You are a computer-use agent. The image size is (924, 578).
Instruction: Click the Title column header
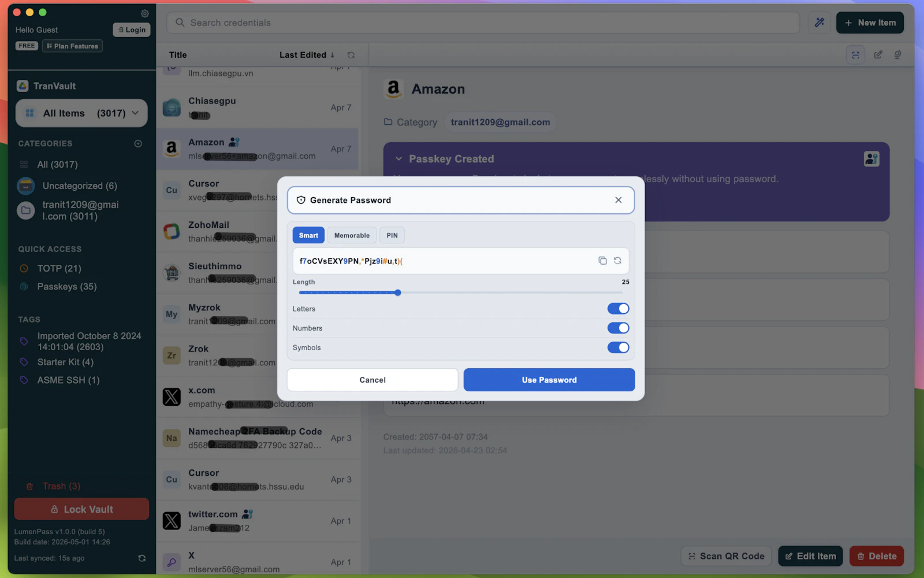[x=178, y=55]
